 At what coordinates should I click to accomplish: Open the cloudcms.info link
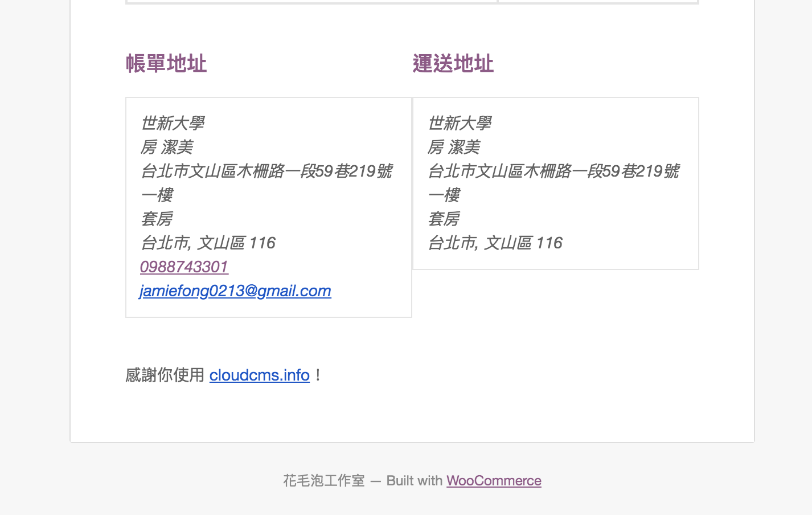[259, 375]
